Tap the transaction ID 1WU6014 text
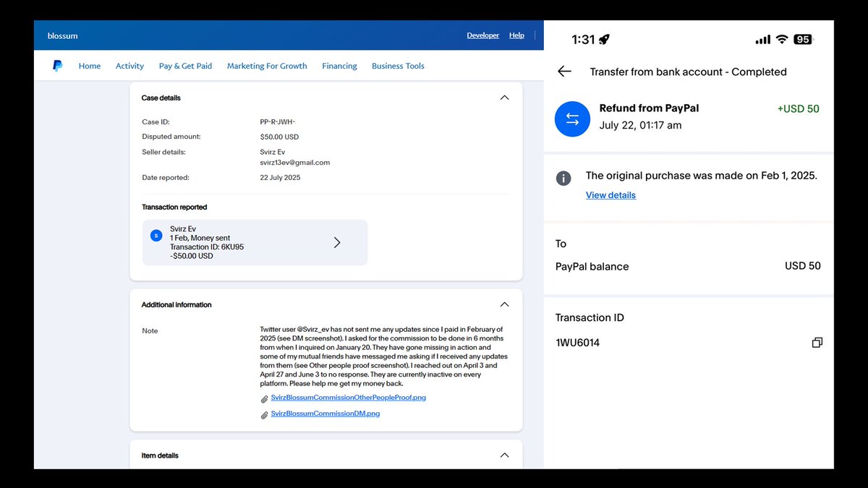The width and height of the screenshot is (868, 488). click(577, 343)
